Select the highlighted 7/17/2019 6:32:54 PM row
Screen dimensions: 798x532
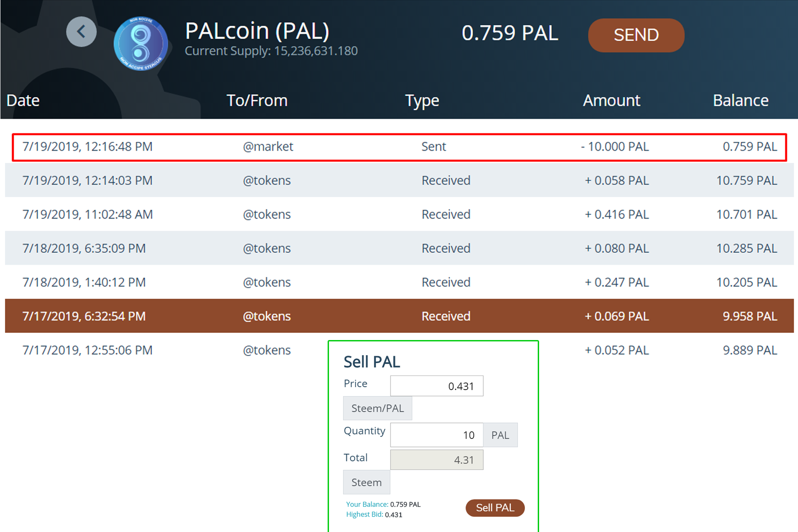(399, 316)
